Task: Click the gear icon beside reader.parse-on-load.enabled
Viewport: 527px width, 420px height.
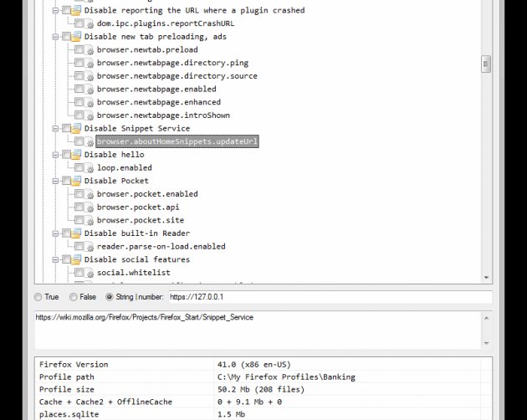Action: click(90, 247)
